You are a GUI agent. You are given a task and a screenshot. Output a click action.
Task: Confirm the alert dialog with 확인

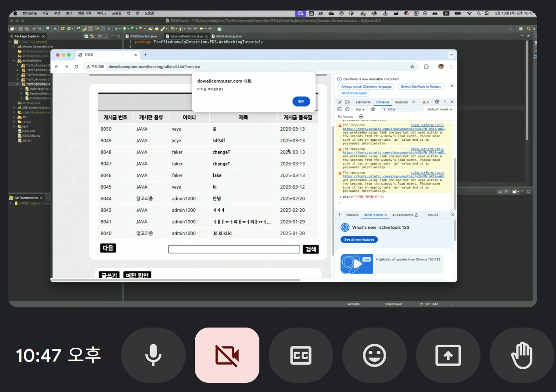point(301,101)
